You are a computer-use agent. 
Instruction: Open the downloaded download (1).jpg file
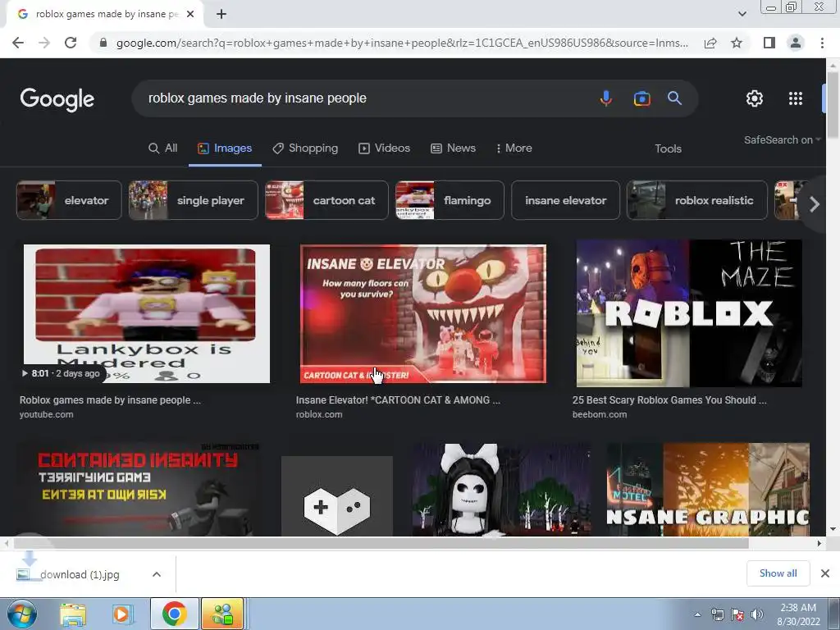pos(80,574)
